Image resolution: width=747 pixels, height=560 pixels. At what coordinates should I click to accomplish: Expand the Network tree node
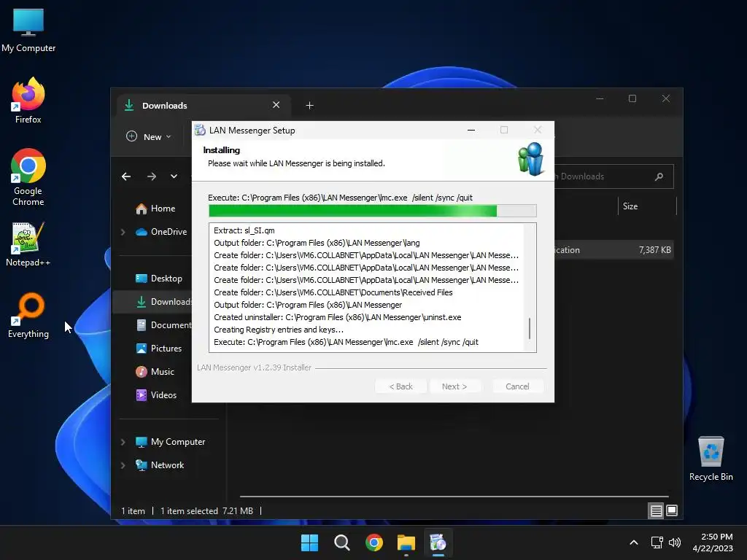123,465
